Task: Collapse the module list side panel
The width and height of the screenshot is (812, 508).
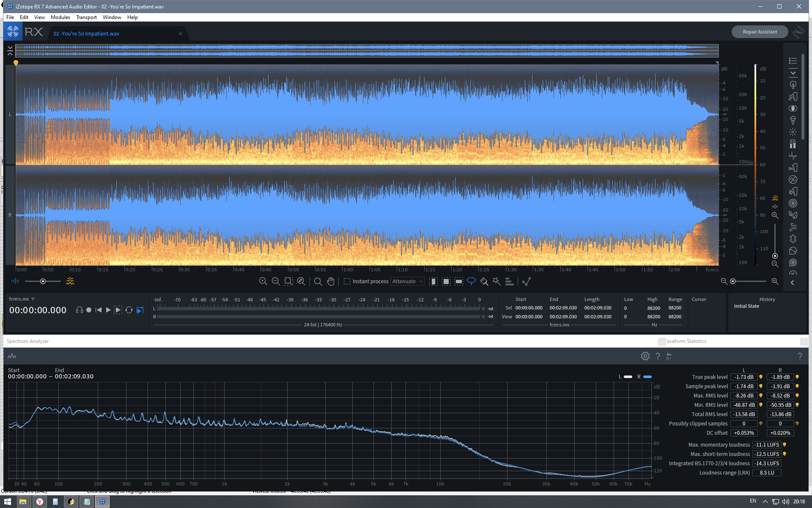Action: [x=792, y=282]
